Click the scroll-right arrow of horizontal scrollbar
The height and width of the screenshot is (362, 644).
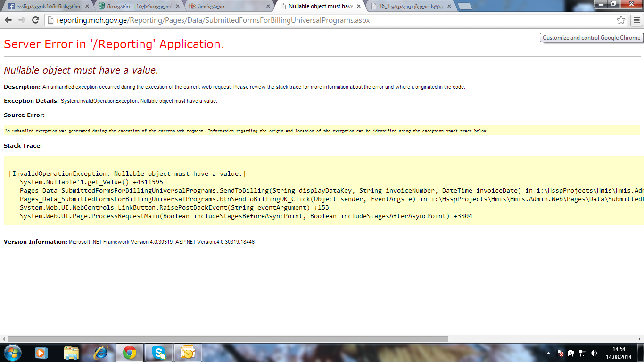[x=639, y=339]
